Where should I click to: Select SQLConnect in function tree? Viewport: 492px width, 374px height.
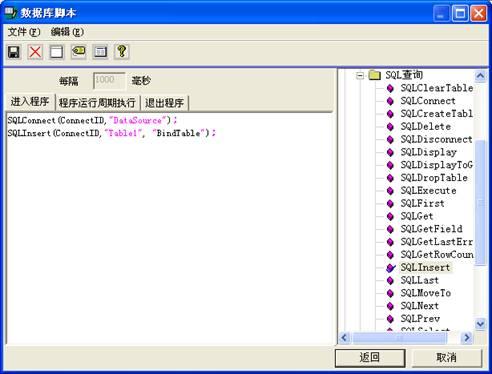point(428,101)
